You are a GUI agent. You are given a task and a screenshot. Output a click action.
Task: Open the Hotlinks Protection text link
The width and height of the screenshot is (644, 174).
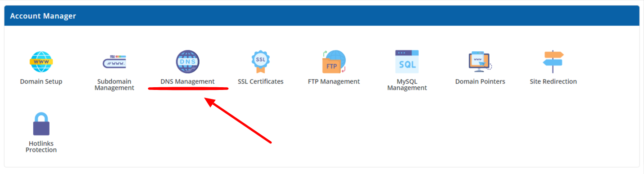[x=41, y=147]
